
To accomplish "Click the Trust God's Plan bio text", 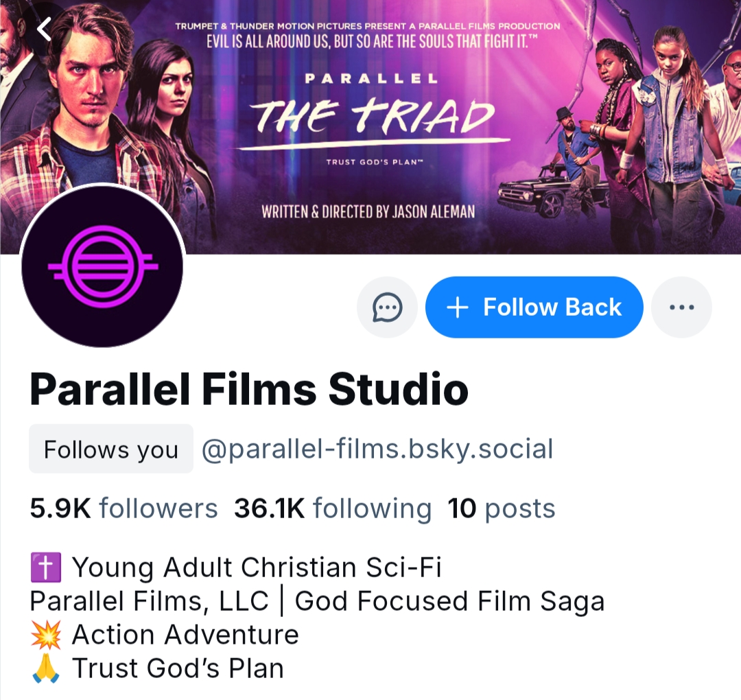I will 178,668.
